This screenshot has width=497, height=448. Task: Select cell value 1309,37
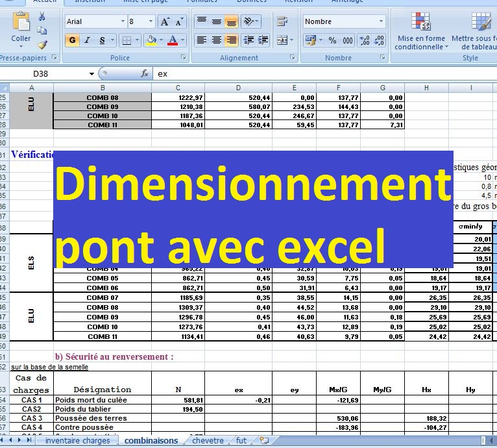[x=178, y=308]
